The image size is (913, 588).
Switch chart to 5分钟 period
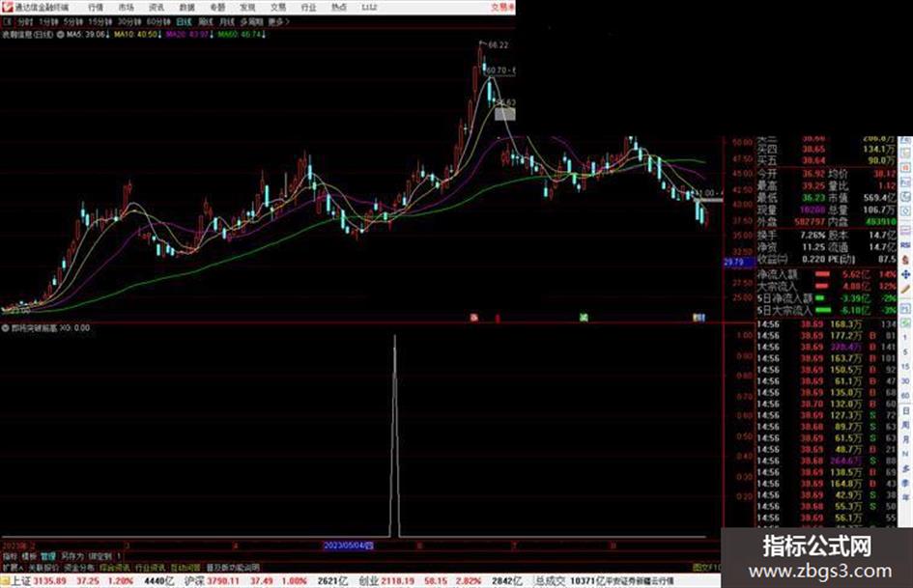pos(73,21)
